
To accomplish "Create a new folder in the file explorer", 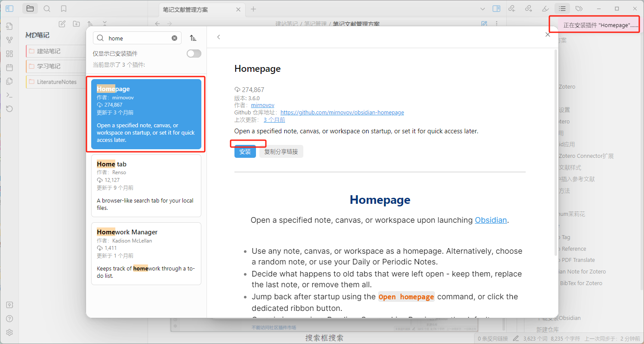I will [x=76, y=24].
